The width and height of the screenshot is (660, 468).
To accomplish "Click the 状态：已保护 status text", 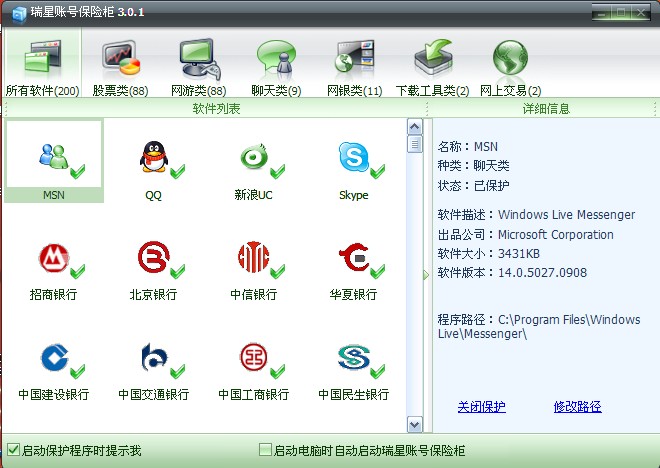I will [x=474, y=185].
